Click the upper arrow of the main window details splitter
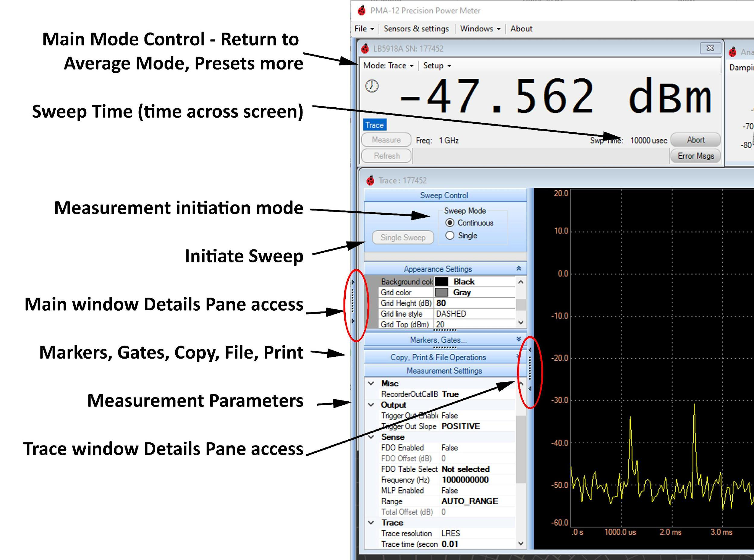 pos(353,282)
